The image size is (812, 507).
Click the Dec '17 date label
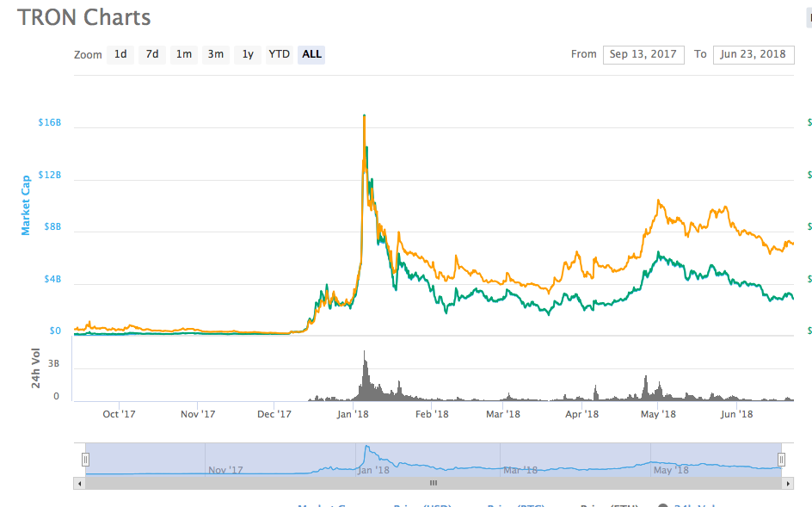click(274, 414)
